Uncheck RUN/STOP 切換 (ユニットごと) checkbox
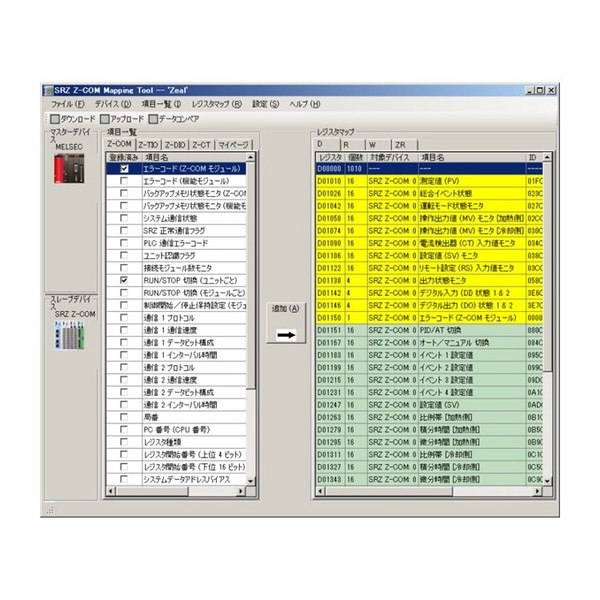The height and width of the screenshot is (600, 600). pos(124,280)
